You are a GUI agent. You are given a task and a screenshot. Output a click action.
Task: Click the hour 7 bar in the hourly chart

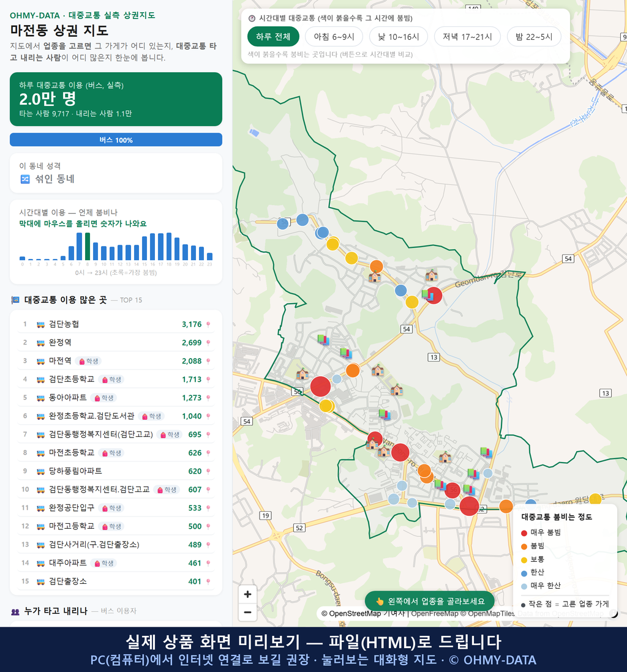(x=80, y=247)
